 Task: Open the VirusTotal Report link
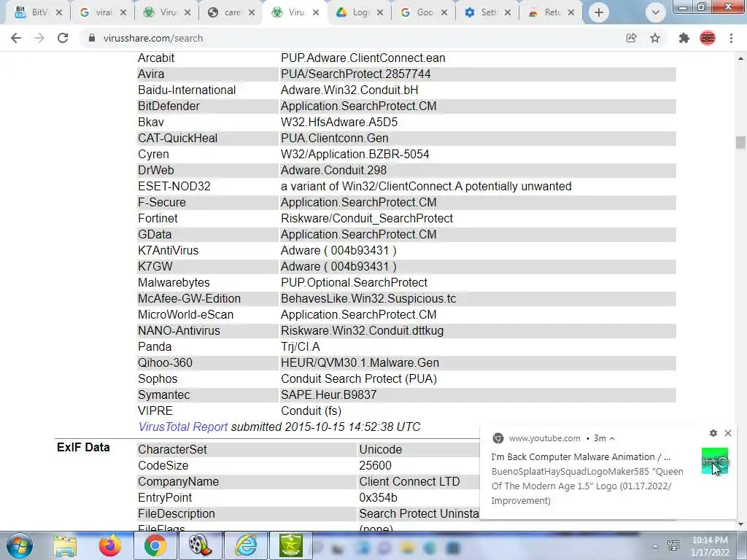[x=183, y=427]
